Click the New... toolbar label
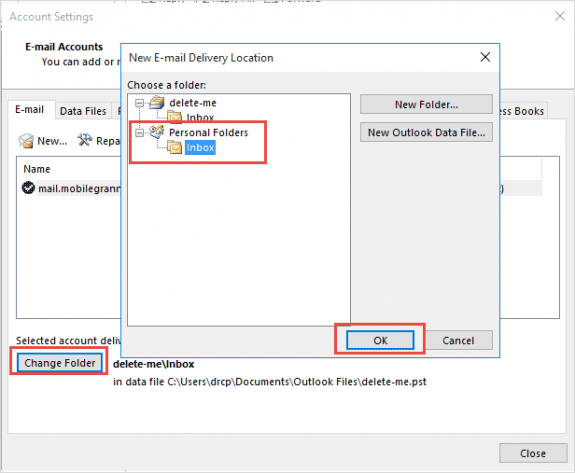The height and width of the screenshot is (473, 575). coord(52,141)
